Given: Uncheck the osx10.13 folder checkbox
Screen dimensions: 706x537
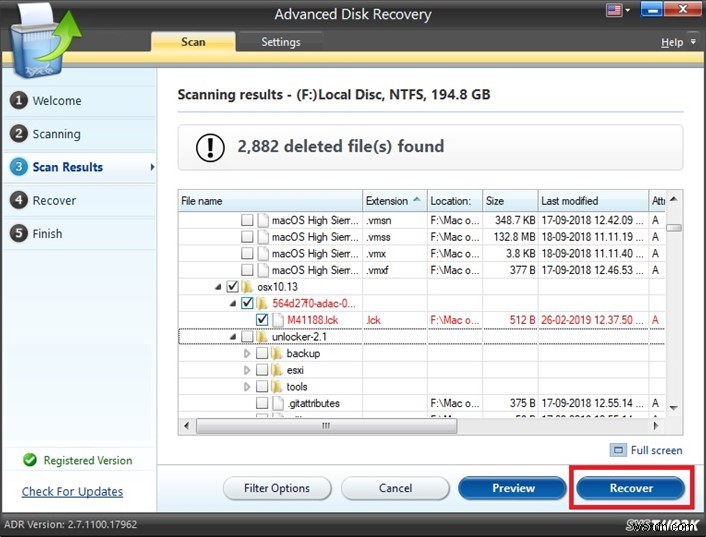Looking at the screenshot, I should tap(233, 286).
